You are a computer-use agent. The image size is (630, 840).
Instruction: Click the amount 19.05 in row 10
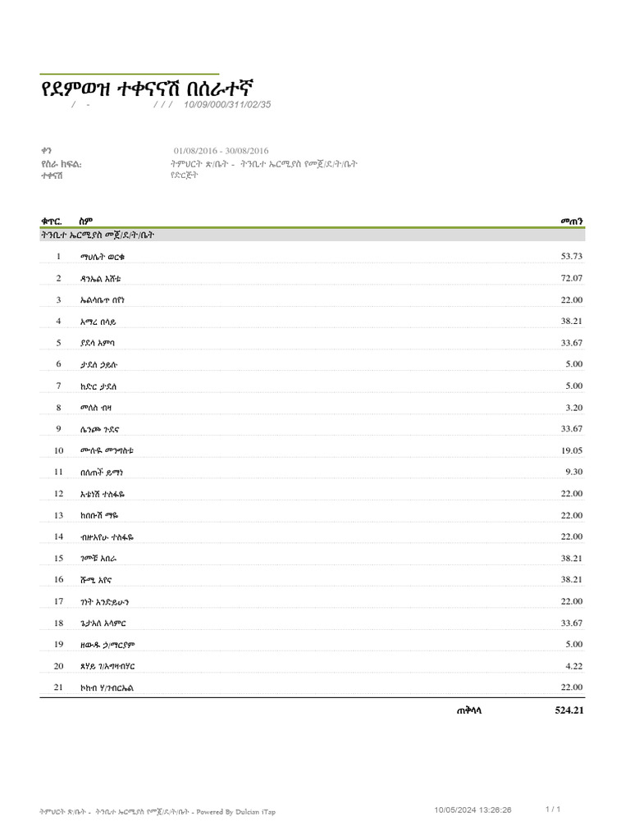click(x=572, y=450)
